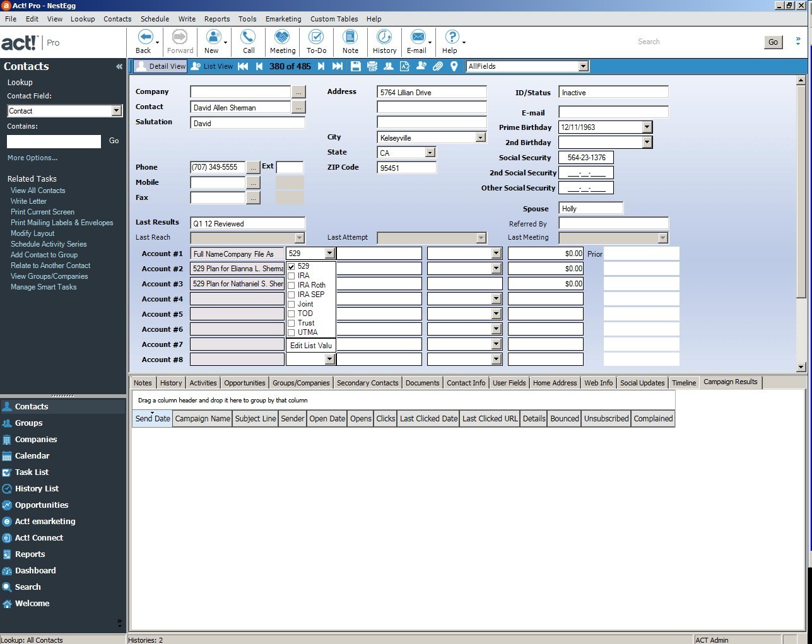Save changes with floppy disk icon
The image size is (812, 644).
356,66
